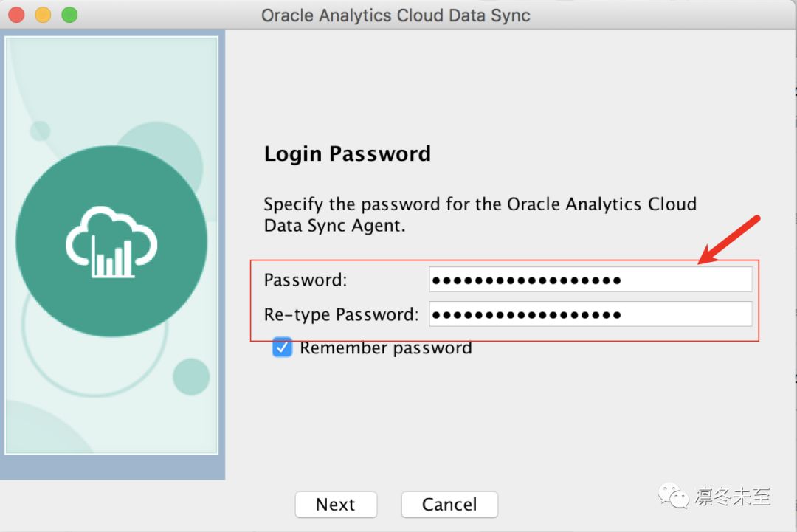The image size is (797, 532).
Task: Click the Re-type Password: field label
Action: [x=341, y=314]
